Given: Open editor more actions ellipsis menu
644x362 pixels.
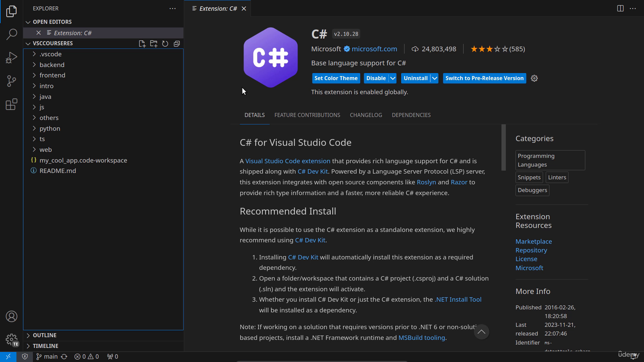Looking at the screenshot, I should click(633, 8).
